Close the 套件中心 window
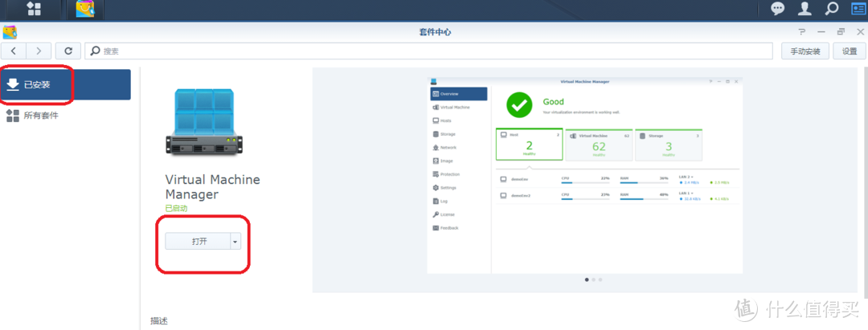 (860, 32)
